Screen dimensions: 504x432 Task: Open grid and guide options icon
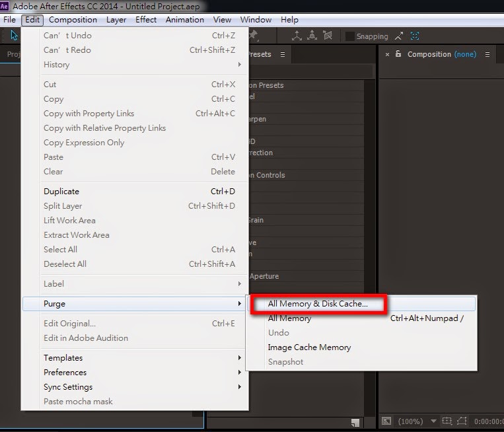pyautogui.click(x=447, y=420)
